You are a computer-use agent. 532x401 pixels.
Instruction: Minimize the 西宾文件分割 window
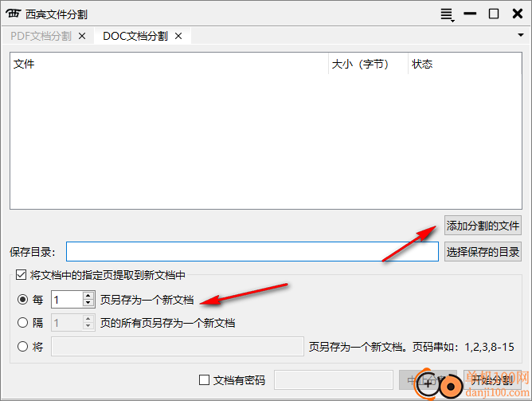pyautogui.click(x=470, y=14)
